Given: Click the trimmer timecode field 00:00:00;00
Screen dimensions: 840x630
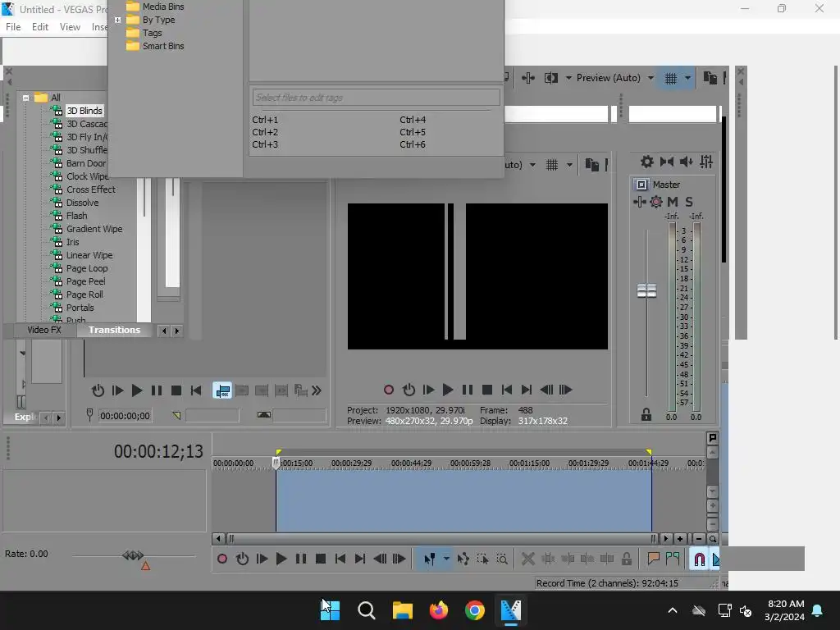Looking at the screenshot, I should (125, 416).
